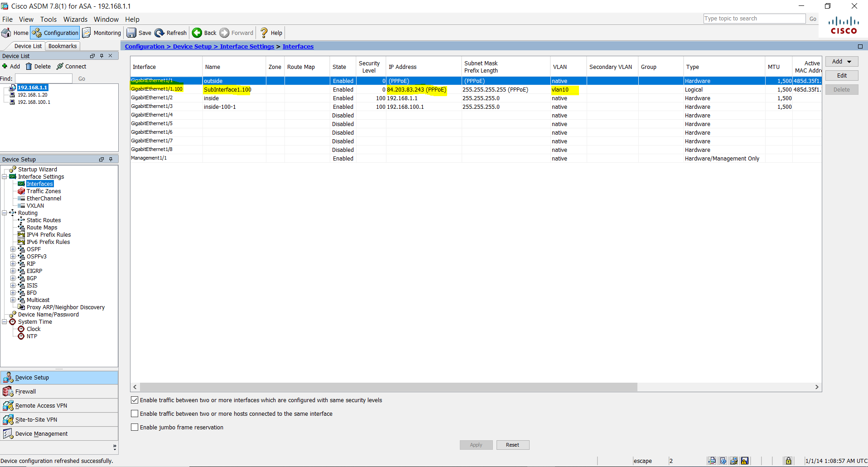This screenshot has height=467, width=868.
Task: Click the Apply button
Action: point(476,445)
